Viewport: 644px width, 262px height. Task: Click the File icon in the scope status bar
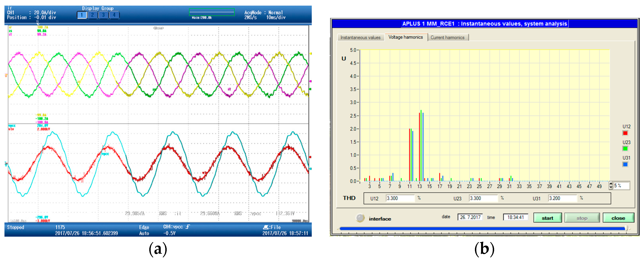tap(266, 227)
